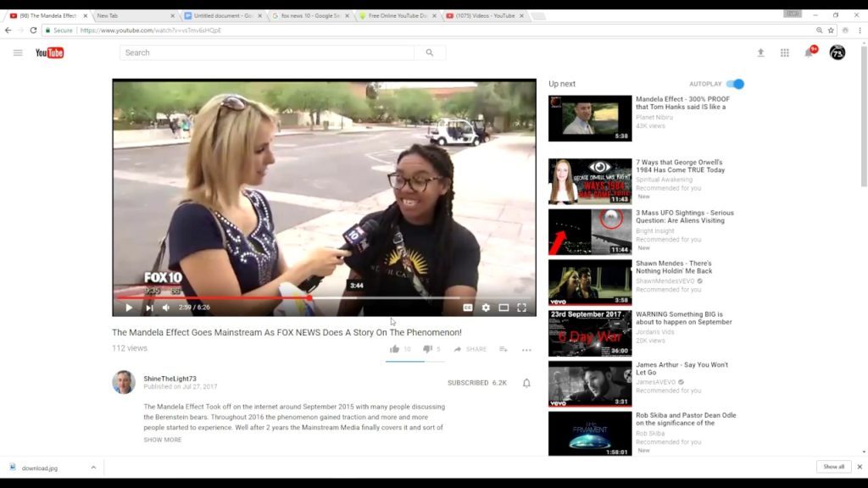Open James Arthur Say You Won't Let Go

tap(682, 369)
